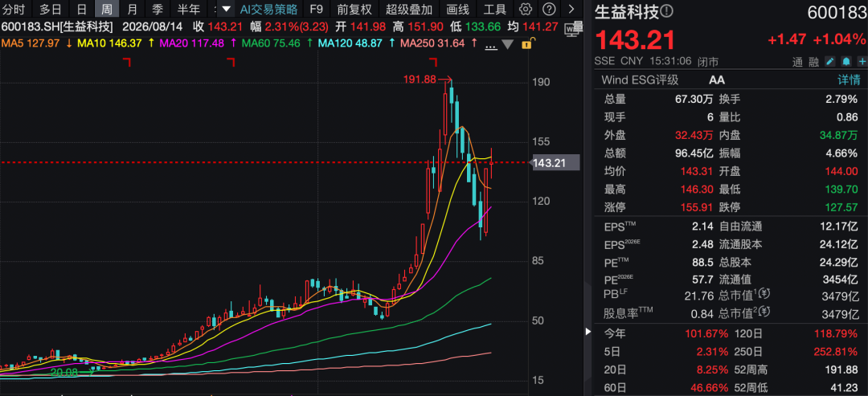Toggle the MA120 48.87 indicator label
Screen dimensions: 868x396
[350, 43]
